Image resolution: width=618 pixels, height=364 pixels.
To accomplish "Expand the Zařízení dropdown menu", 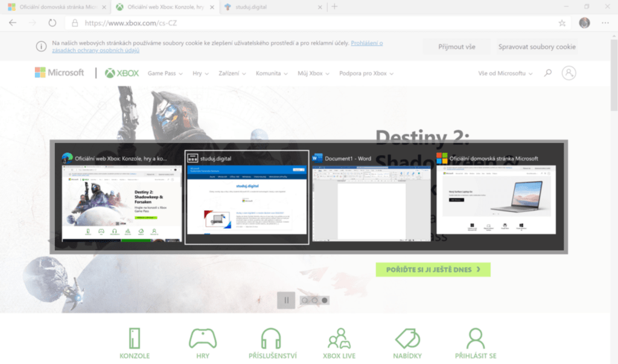I will tap(232, 74).
